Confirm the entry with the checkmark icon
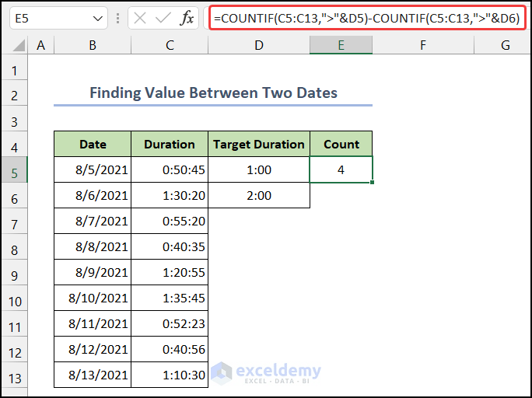The height and width of the screenshot is (398, 532). click(x=163, y=18)
